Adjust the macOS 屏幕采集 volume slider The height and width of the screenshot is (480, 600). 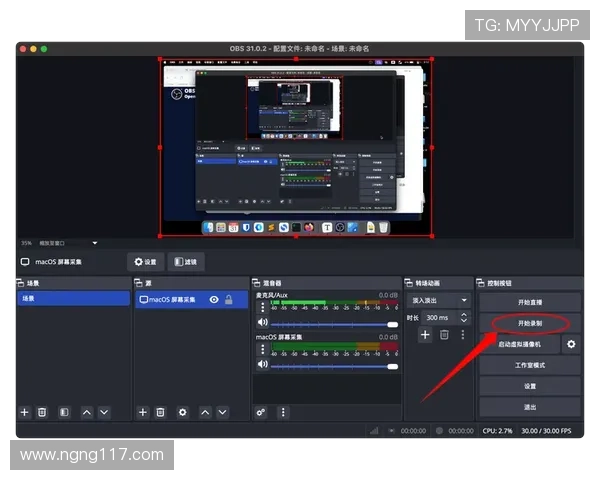point(334,367)
